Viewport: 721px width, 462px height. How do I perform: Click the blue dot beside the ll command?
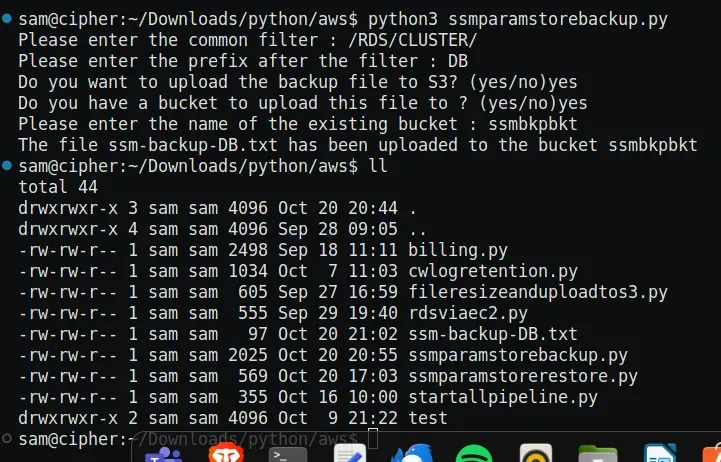point(8,166)
